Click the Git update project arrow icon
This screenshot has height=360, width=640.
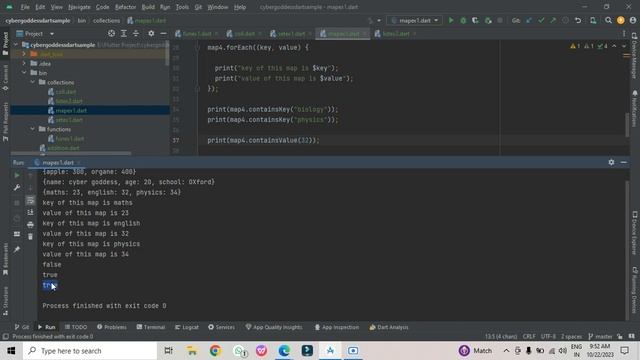click(529, 20)
